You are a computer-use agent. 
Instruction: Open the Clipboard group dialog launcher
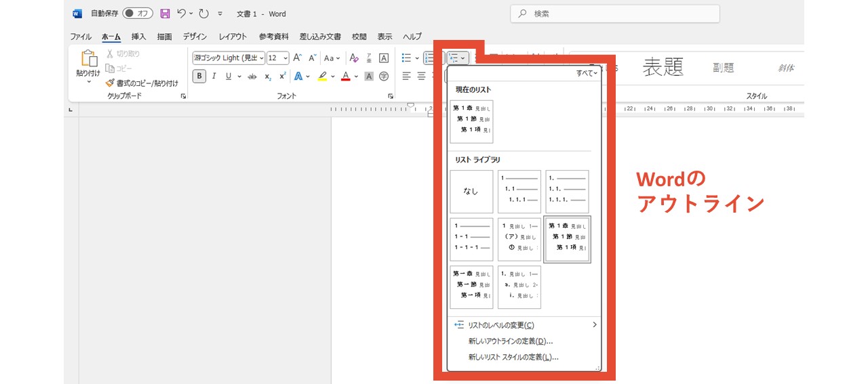(x=183, y=96)
